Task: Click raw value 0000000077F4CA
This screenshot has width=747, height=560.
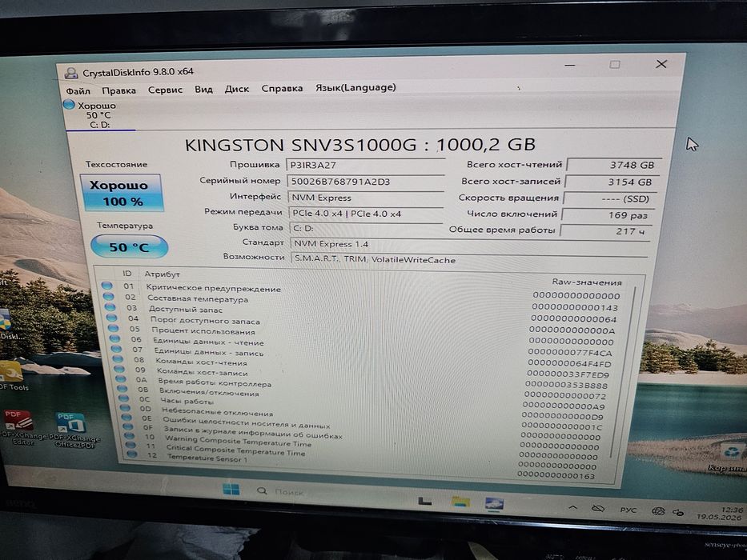Action: (x=570, y=353)
